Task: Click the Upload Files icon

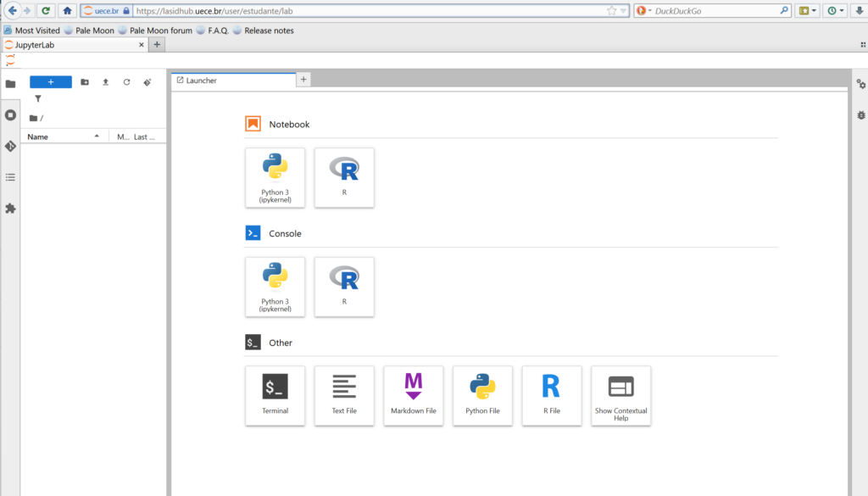Action: [106, 82]
